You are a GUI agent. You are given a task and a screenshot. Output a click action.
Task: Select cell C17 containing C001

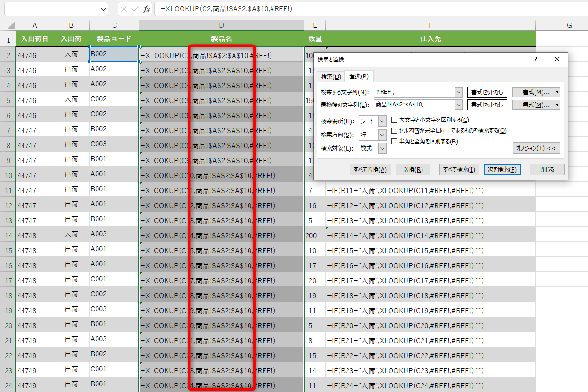click(114, 279)
